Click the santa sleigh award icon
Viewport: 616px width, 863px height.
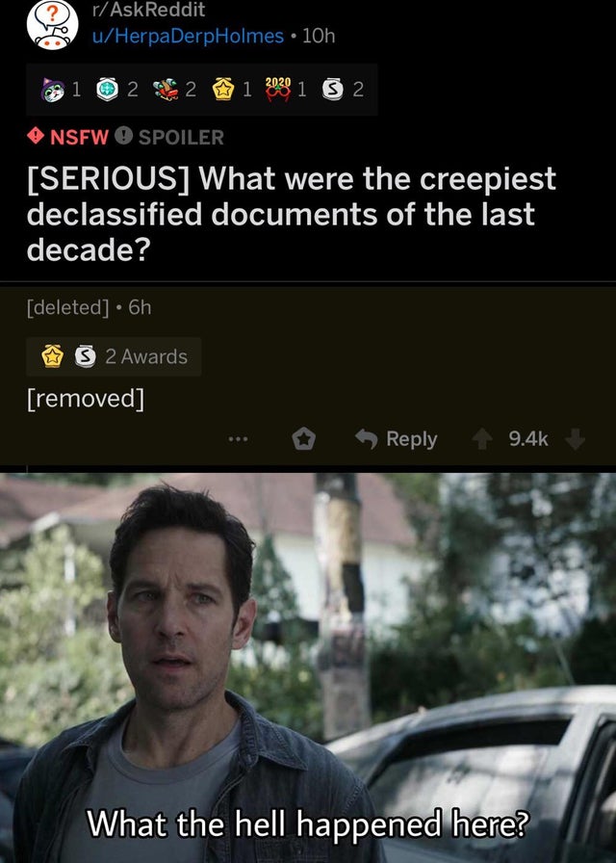(167, 90)
